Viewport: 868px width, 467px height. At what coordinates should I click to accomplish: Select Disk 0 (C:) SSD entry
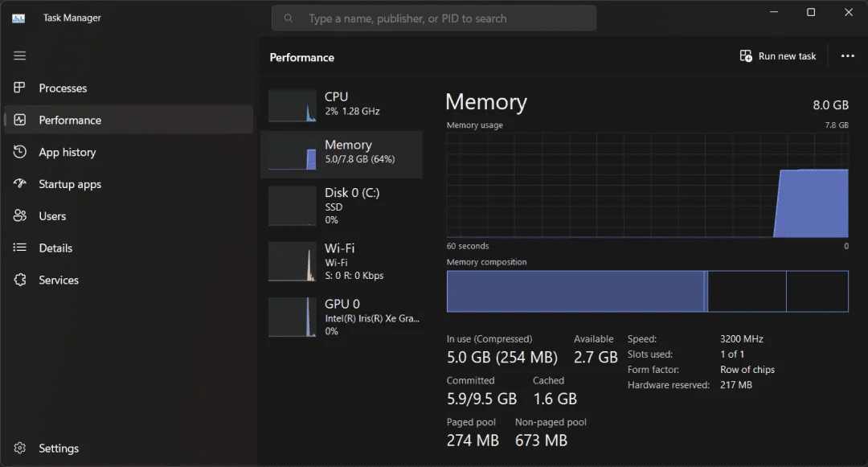click(342, 206)
